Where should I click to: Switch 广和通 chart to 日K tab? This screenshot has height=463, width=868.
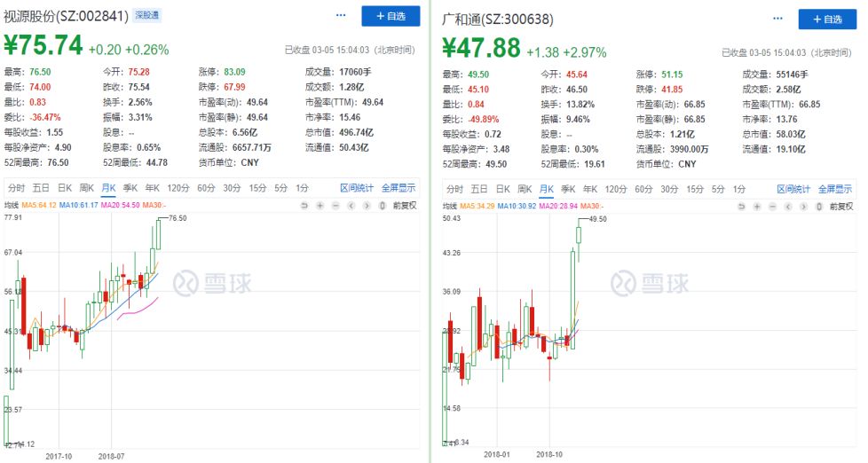pos(502,189)
